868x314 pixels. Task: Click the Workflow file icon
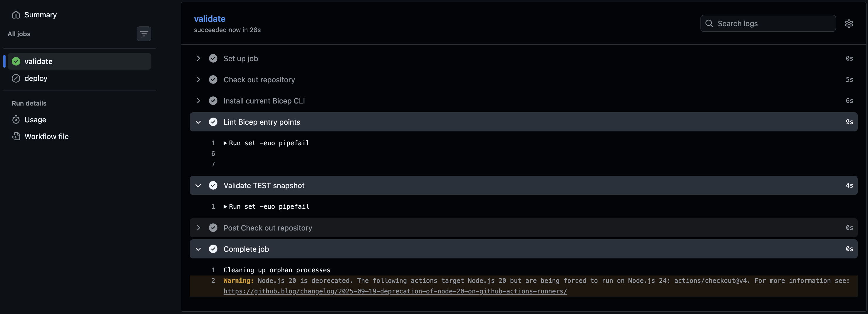pyautogui.click(x=16, y=137)
